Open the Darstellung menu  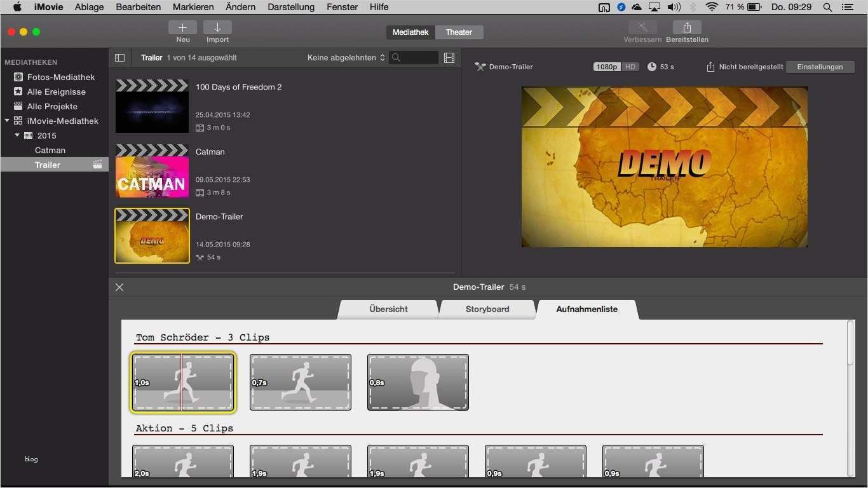click(x=291, y=7)
